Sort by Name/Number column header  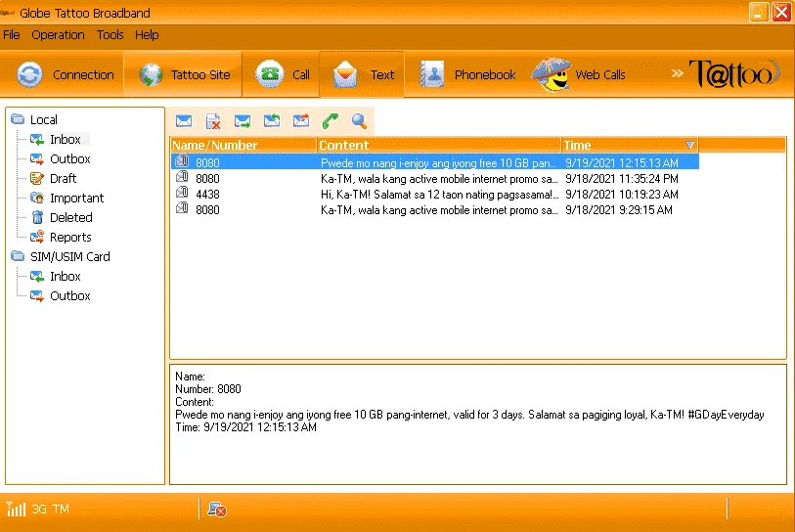coord(243,145)
